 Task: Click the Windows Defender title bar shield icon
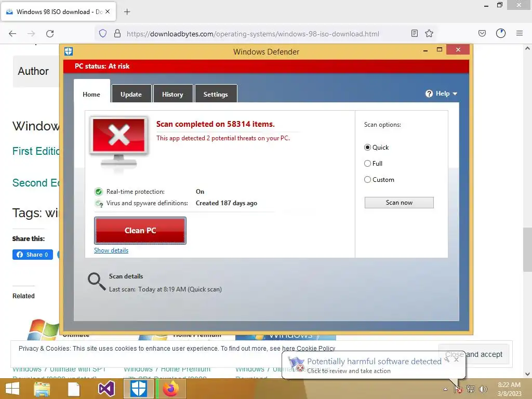(69, 51)
